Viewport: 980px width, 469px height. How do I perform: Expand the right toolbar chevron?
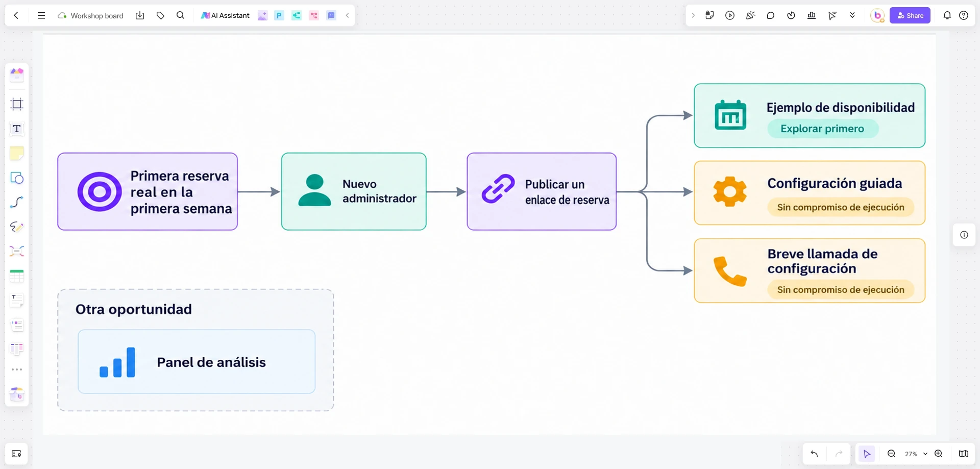[693, 15]
